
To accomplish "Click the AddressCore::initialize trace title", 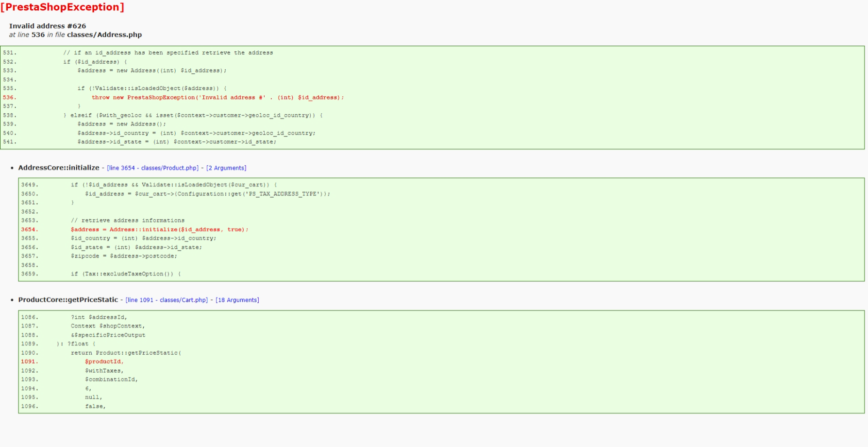I will [59, 168].
